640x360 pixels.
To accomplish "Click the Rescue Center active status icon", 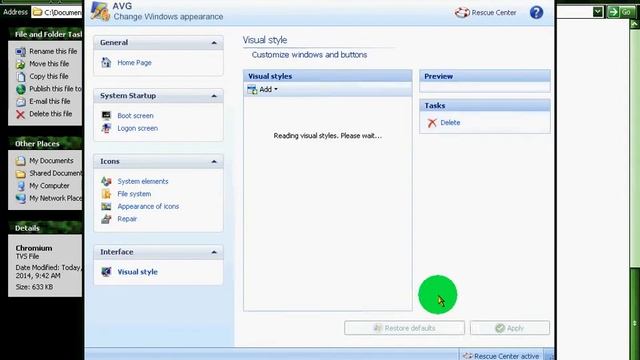I will pyautogui.click(x=468, y=356).
